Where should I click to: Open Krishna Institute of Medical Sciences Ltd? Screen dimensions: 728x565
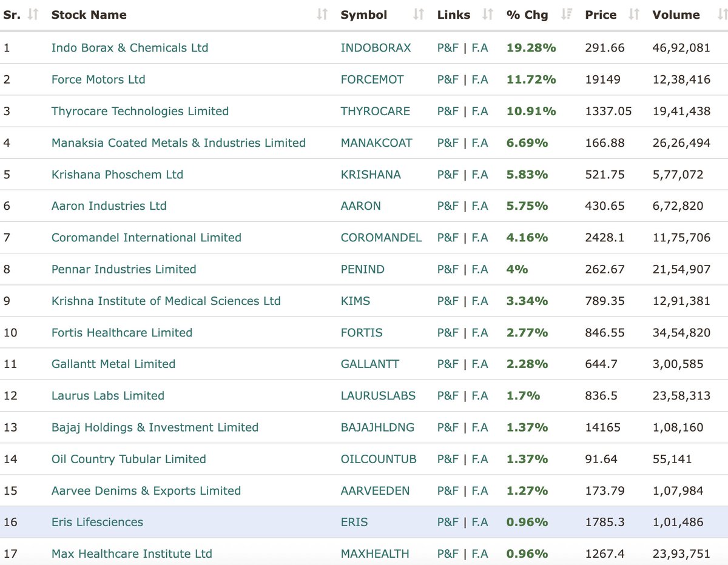pos(166,301)
